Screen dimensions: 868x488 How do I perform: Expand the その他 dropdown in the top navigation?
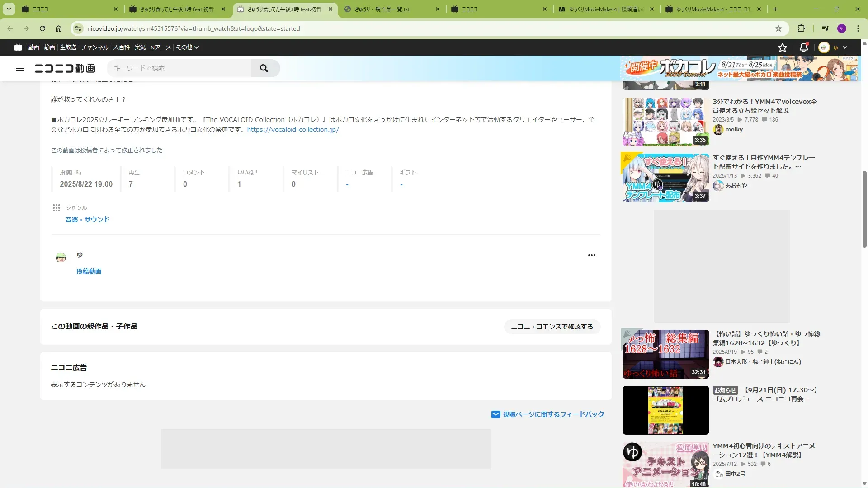(x=187, y=47)
